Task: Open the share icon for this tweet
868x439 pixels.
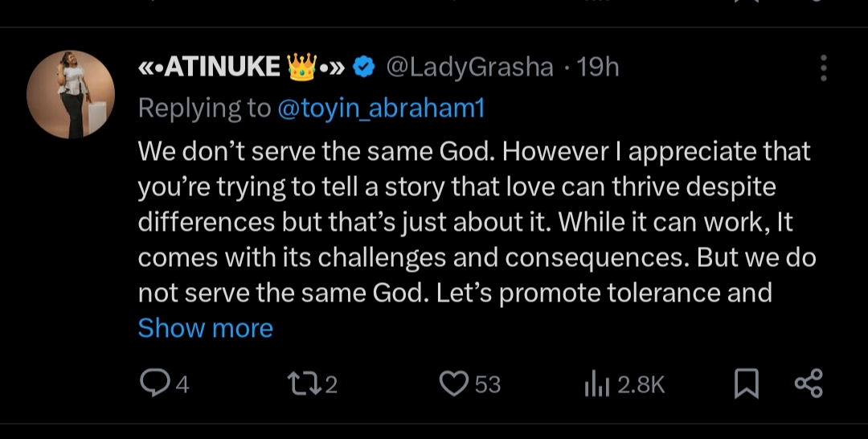Action: (808, 384)
